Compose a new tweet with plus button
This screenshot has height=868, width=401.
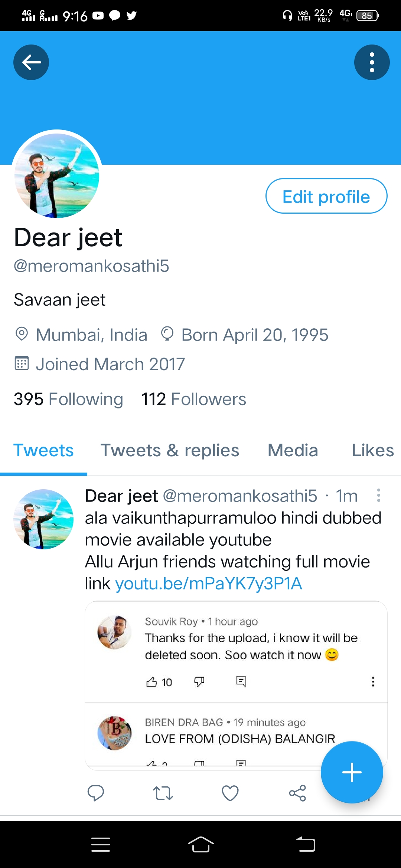[352, 772]
